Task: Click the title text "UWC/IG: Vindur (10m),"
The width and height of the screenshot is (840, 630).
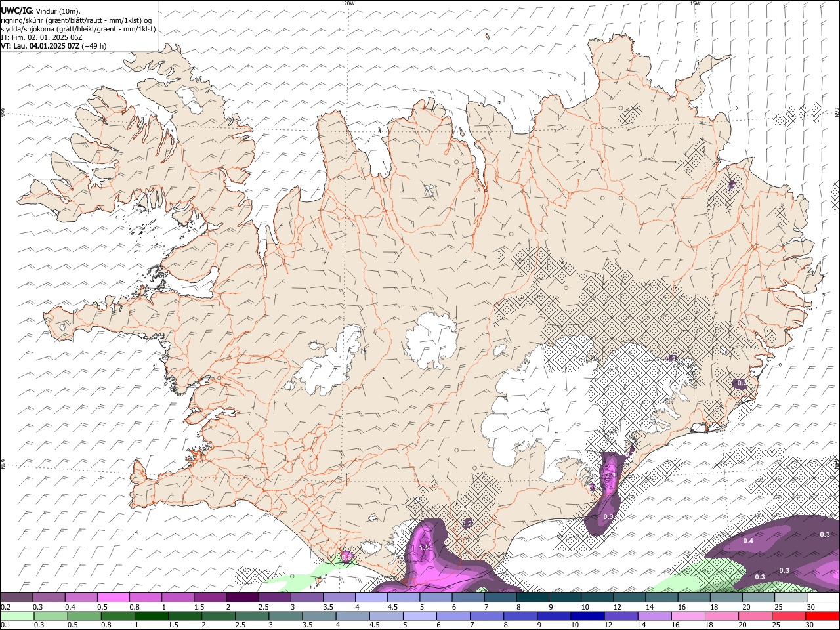Action: pyautogui.click(x=41, y=10)
